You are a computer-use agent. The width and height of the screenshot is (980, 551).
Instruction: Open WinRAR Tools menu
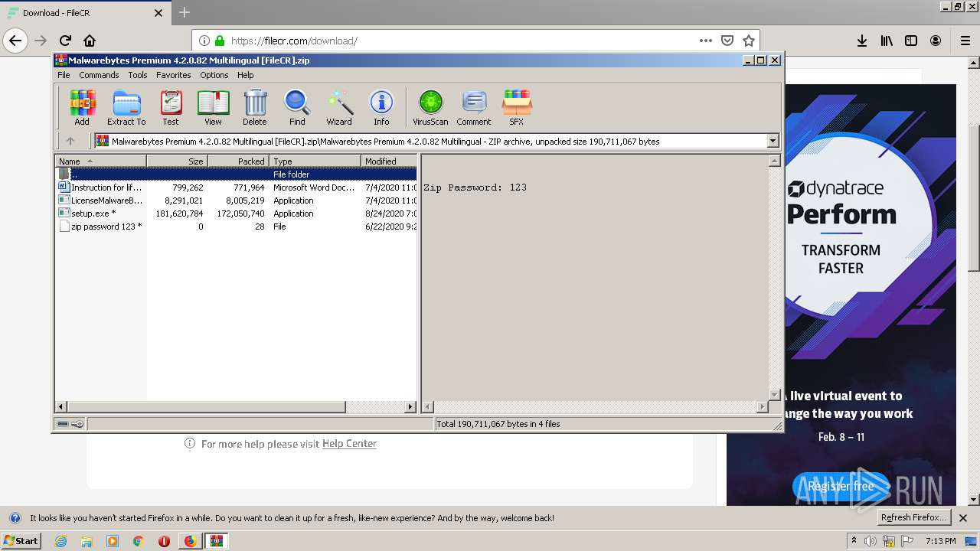pos(138,75)
